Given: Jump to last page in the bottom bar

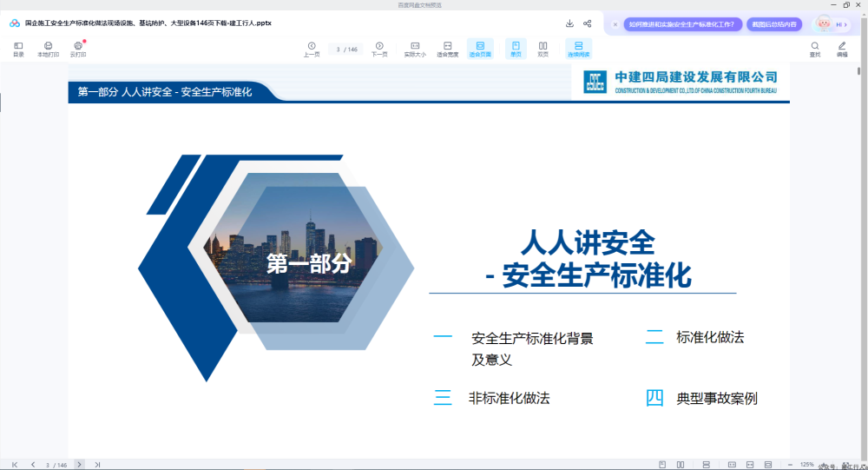Looking at the screenshot, I should [x=97, y=465].
